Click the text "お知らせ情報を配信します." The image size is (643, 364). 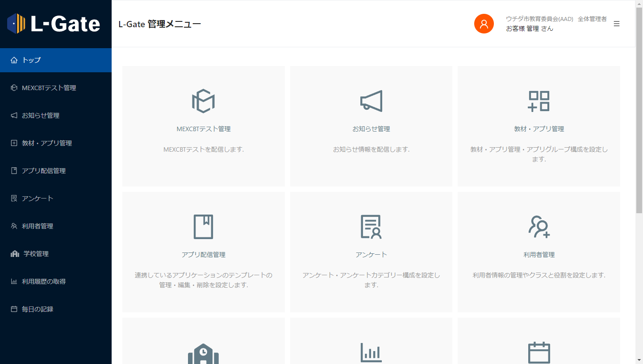[372, 149]
